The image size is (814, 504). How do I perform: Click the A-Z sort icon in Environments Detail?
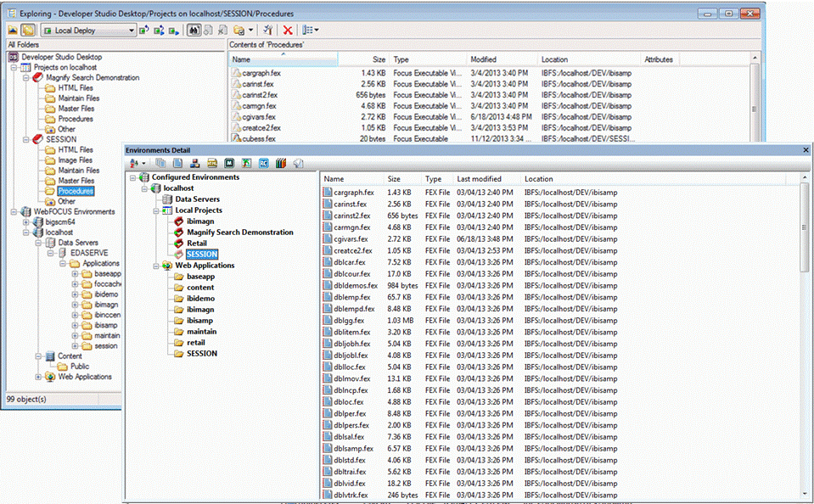[134, 164]
